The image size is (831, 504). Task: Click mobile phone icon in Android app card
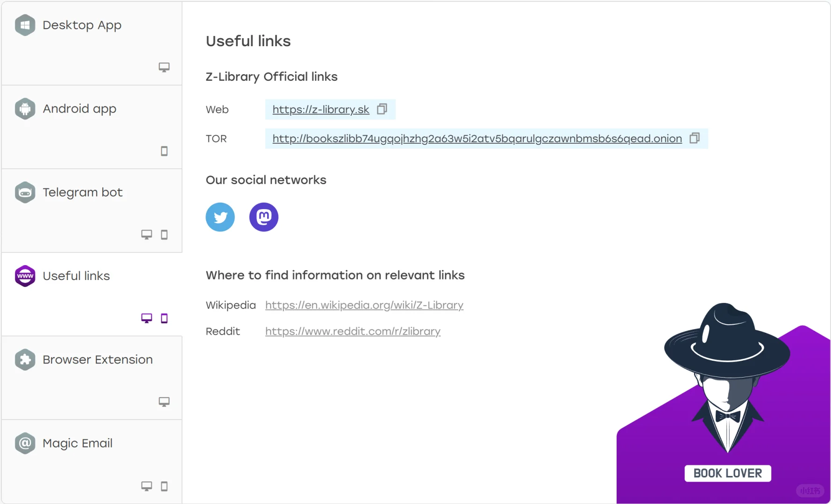[x=164, y=151]
